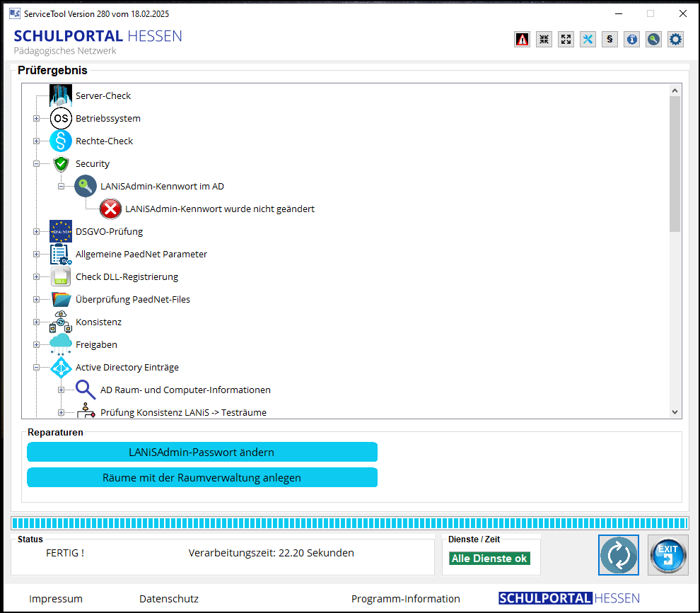Click the checklist icon for Allgemeine PaedNet Parameter
Image resolution: width=700 pixels, height=613 pixels.
coord(61,254)
